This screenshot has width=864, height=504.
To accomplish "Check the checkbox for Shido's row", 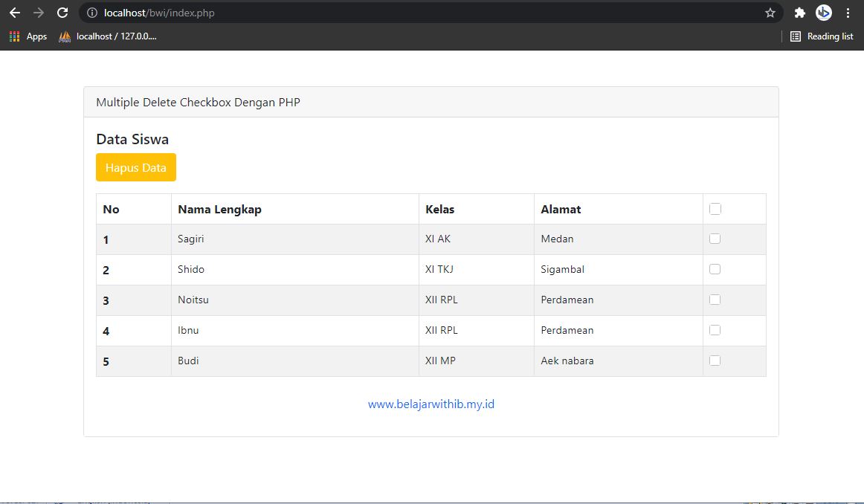I will (x=715, y=269).
